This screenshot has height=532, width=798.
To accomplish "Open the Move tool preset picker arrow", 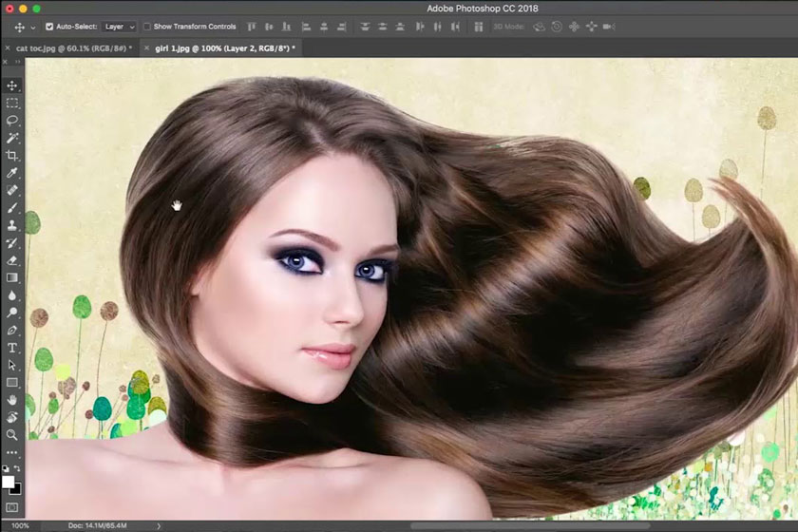I will [33, 28].
